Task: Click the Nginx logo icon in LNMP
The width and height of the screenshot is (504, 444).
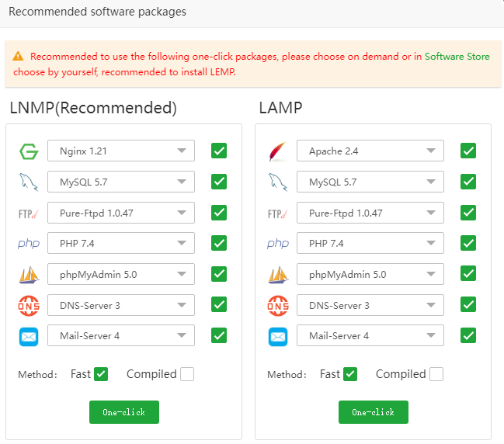Action: click(29, 151)
